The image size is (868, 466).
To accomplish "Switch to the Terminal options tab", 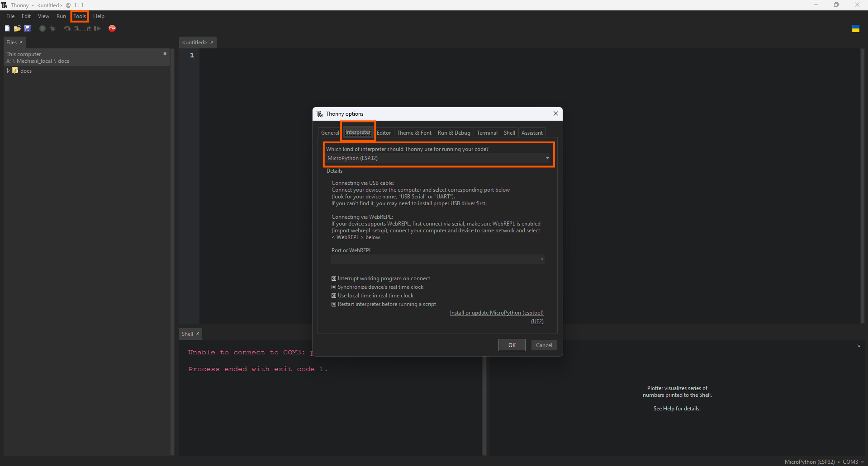I will (487, 133).
